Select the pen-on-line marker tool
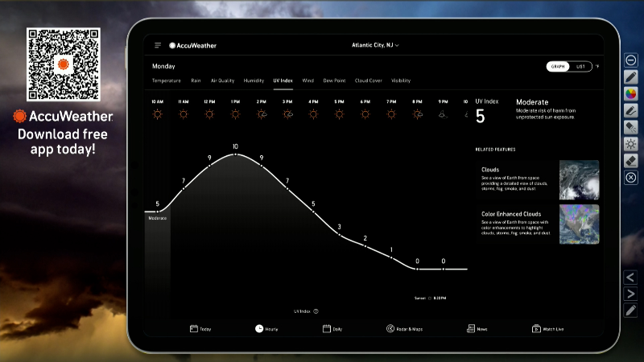Screen dimensions: 644x362 pos(631,111)
